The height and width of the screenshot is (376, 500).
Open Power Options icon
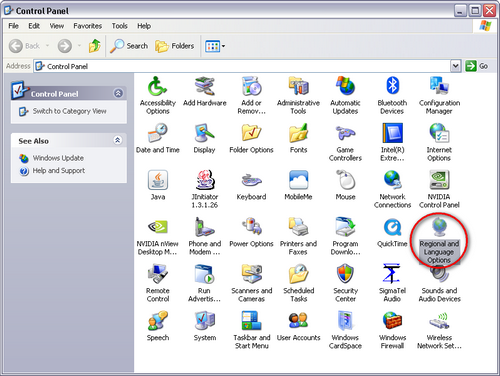[251, 227]
